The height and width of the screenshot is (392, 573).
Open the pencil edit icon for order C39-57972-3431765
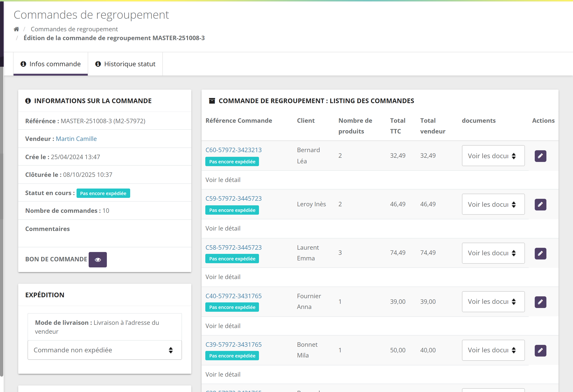pyautogui.click(x=540, y=350)
